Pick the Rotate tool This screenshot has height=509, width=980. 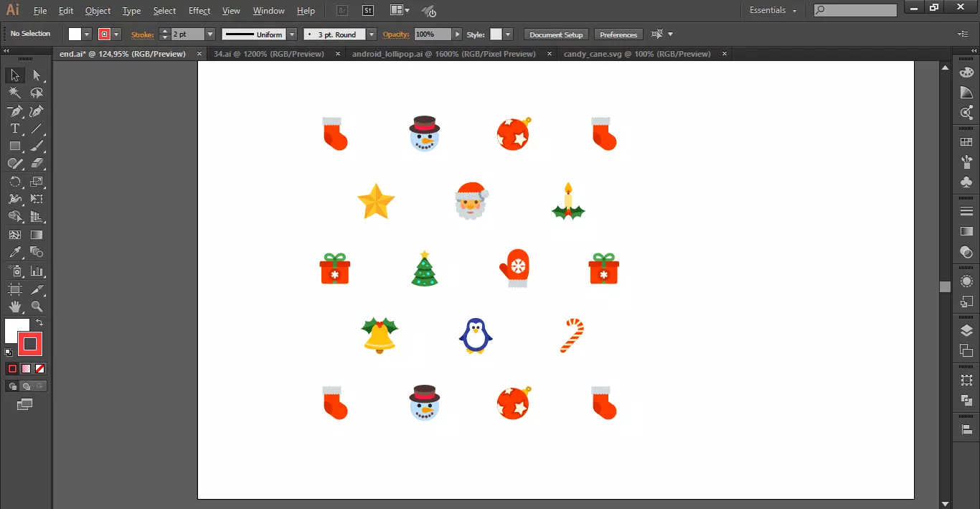click(15, 182)
